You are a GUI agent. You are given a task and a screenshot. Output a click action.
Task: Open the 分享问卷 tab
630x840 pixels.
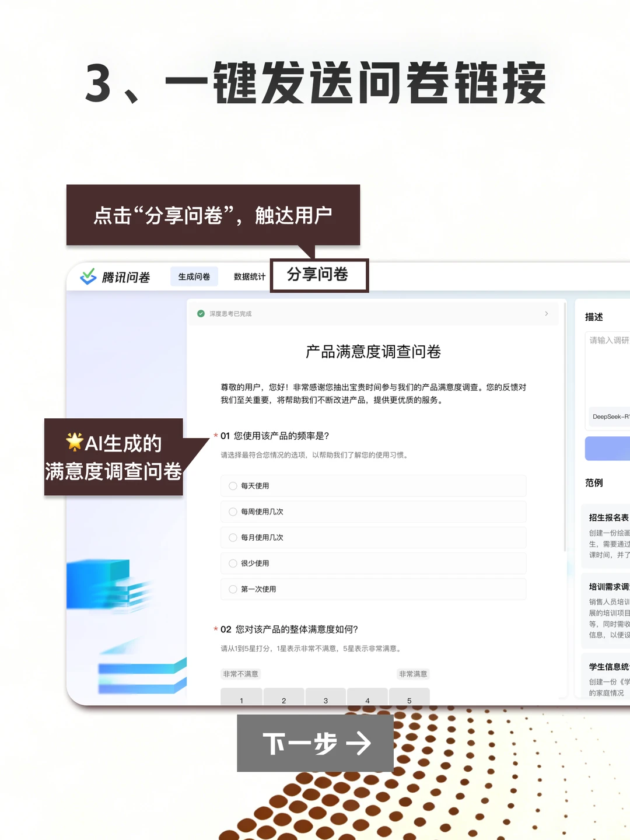click(x=319, y=275)
